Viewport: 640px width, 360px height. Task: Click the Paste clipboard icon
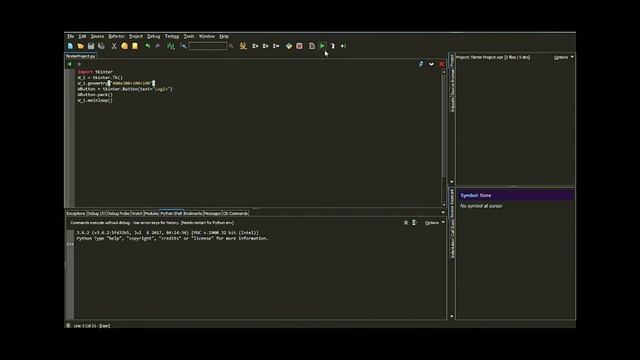135,46
